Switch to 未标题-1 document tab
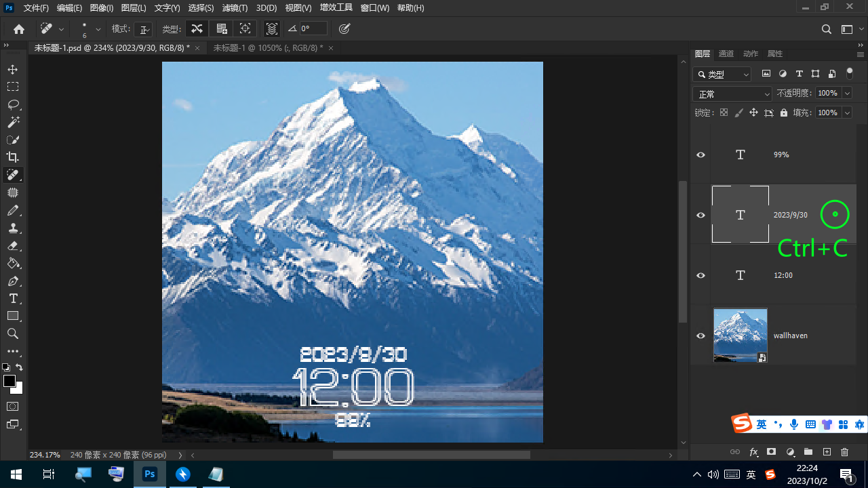The width and height of the screenshot is (868, 488). (x=267, y=48)
